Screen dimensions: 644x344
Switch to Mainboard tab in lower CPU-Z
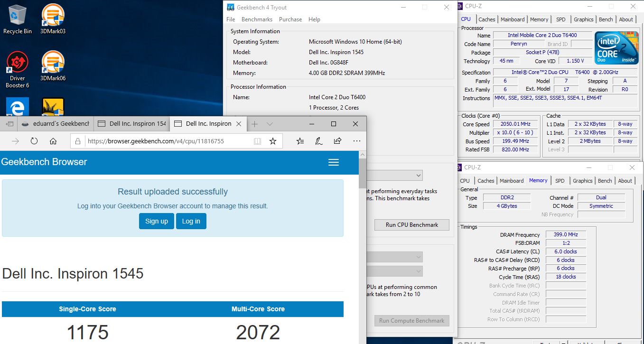tap(512, 181)
